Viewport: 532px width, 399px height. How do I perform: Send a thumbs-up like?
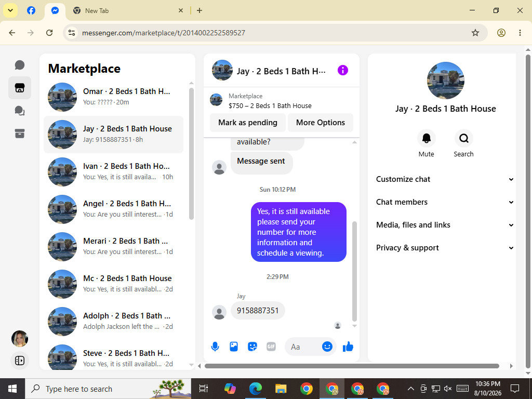[348, 347]
